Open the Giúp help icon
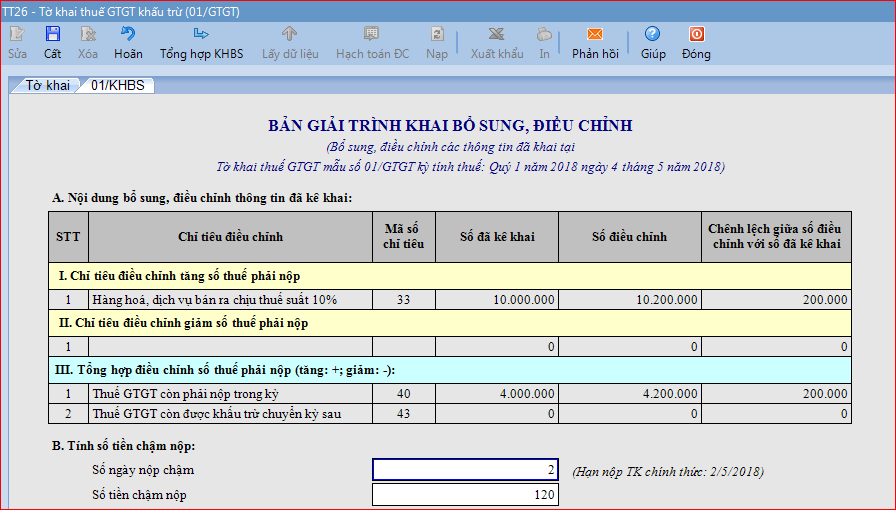896x510 pixels. click(653, 34)
